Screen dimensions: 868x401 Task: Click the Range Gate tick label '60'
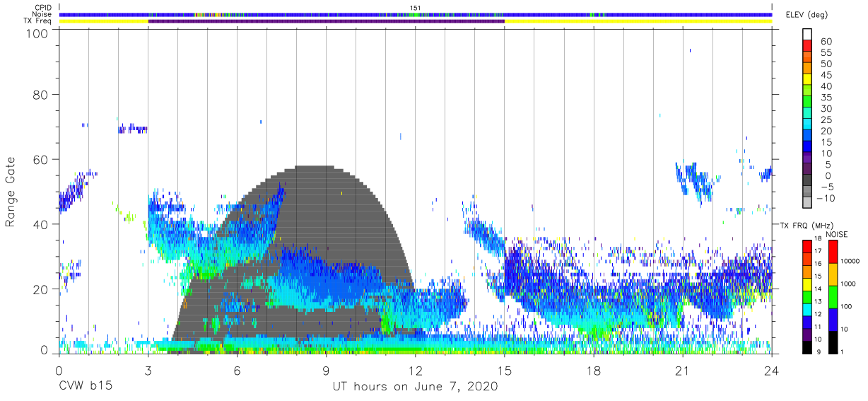click(x=40, y=159)
